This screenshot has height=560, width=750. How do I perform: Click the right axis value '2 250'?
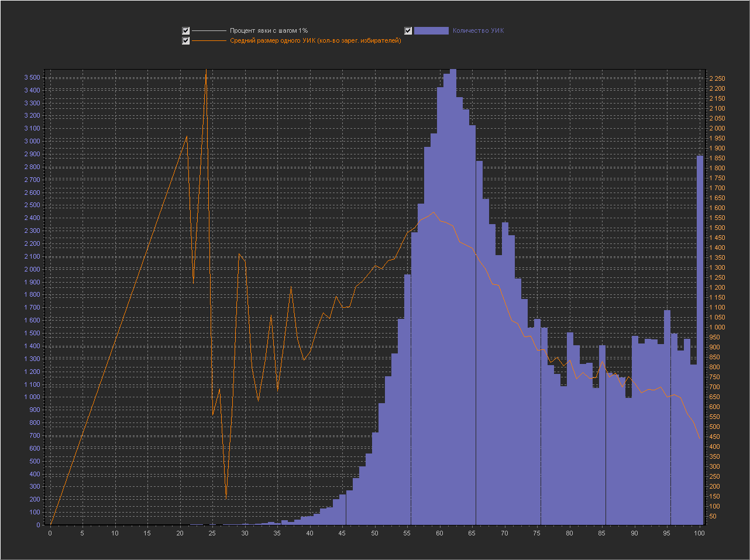[717, 78]
